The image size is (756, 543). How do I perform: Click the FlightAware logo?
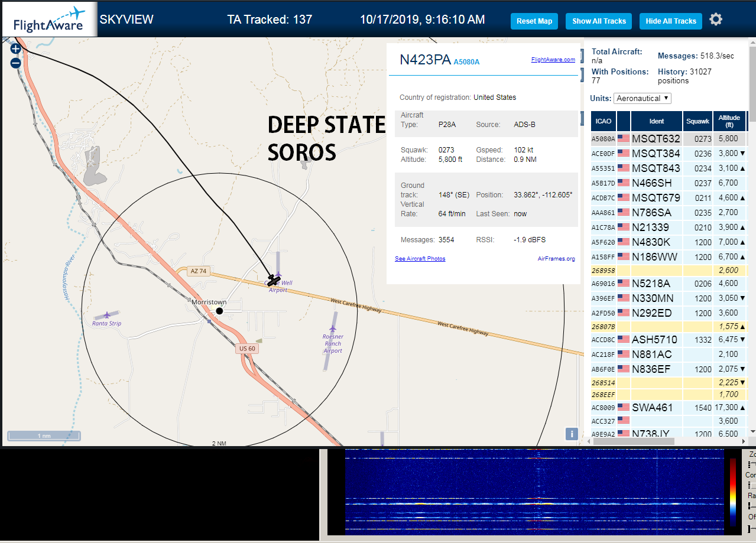click(x=49, y=21)
